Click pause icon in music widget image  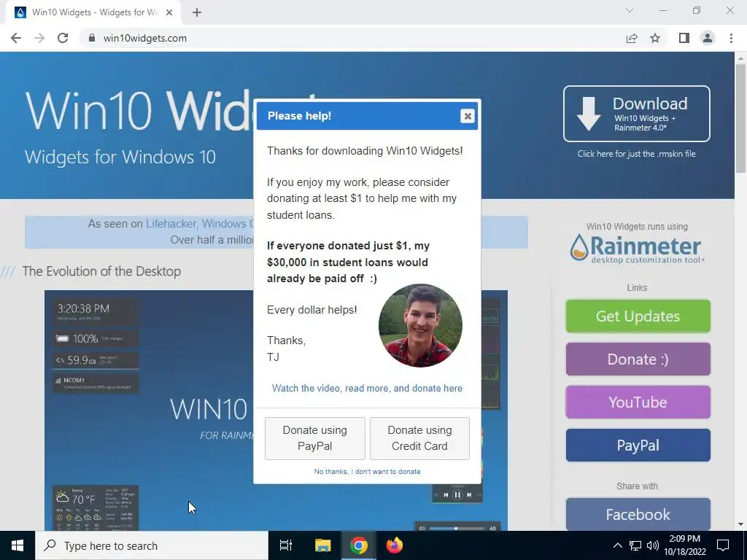[457, 495]
